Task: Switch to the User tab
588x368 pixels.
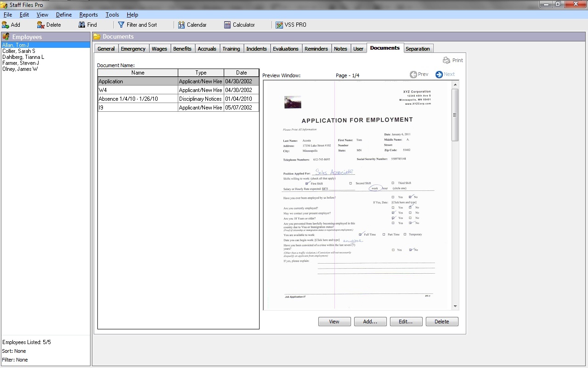Action: 358,49
